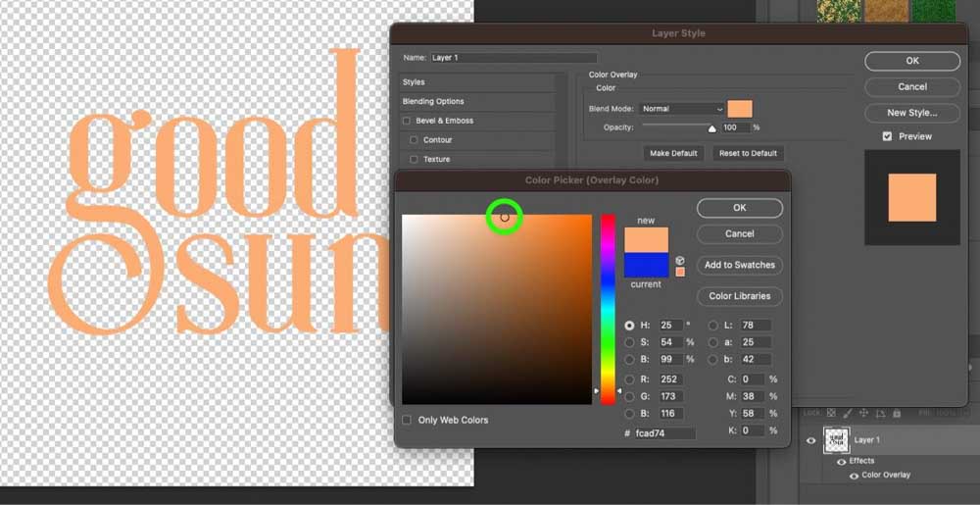Image resolution: width=980 pixels, height=505 pixels.
Task: Select the L lightness radio button
Action: [713, 326]
